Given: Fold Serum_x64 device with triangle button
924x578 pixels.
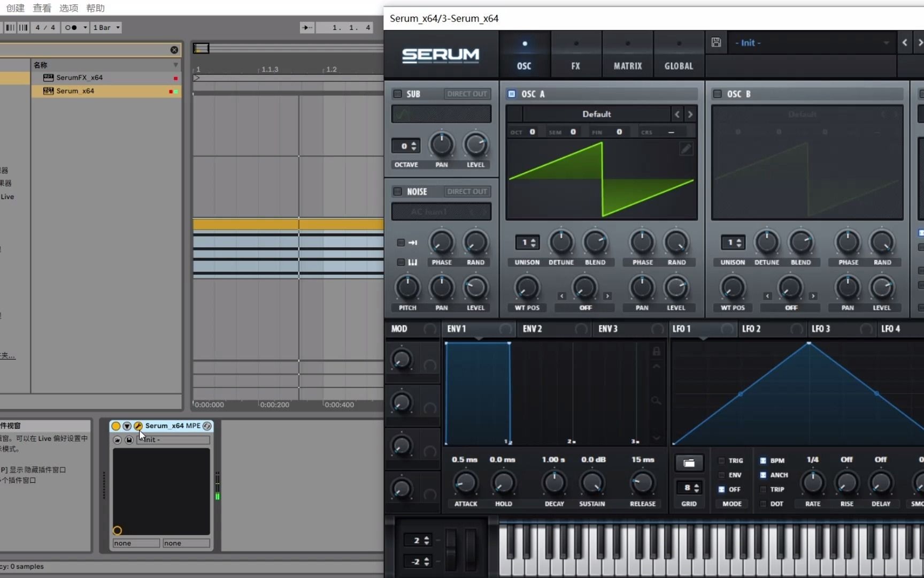Looking at the screenshot, I should (127, 426).
